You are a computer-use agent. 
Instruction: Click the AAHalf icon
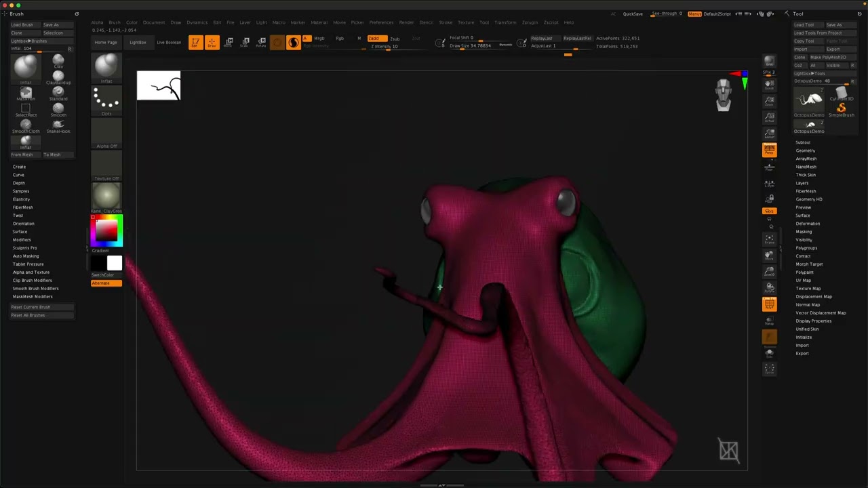point(769,134)
